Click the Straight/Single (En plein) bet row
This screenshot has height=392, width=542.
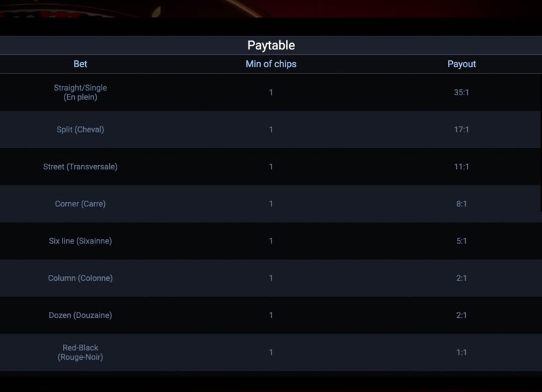[x=270, y=93]
